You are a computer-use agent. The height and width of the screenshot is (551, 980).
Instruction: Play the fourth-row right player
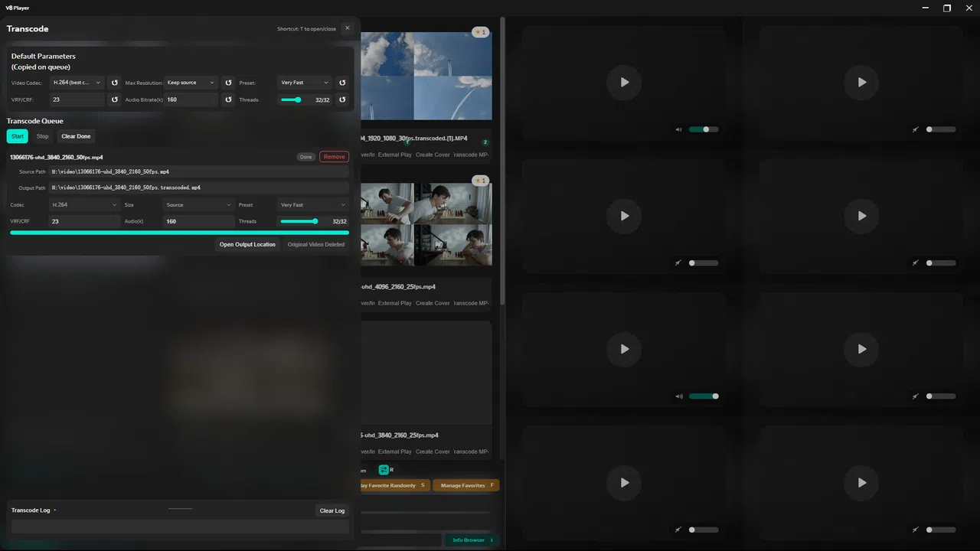861,483
